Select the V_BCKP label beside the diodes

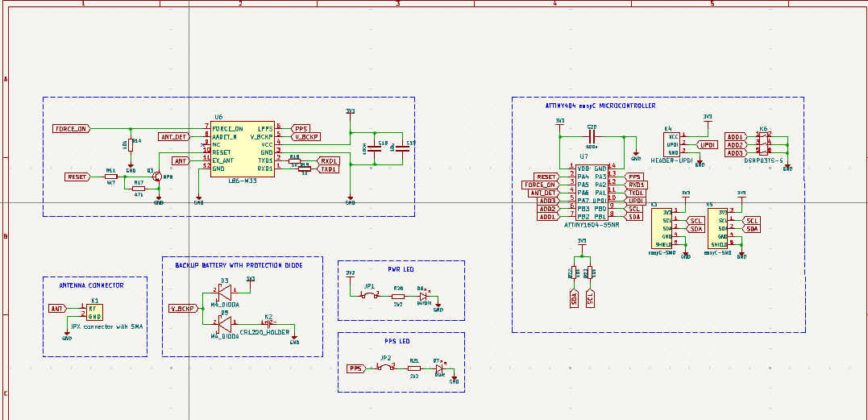pos(182,309)
